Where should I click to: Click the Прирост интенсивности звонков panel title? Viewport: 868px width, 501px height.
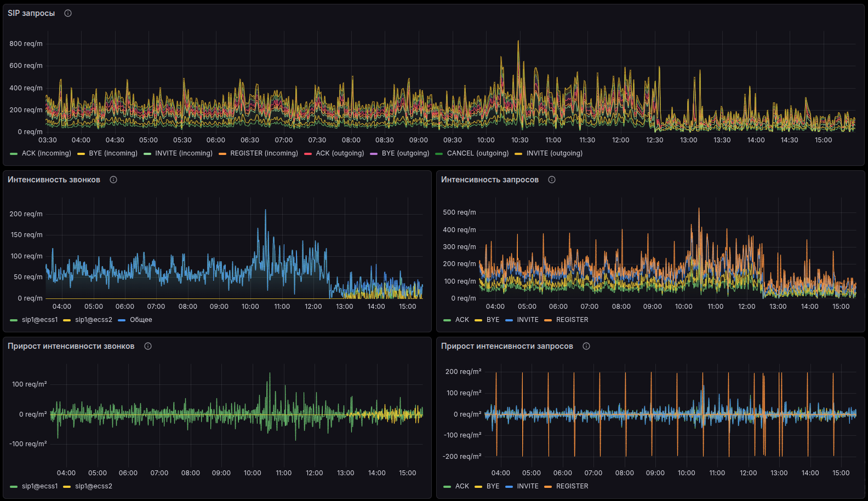tap(71, 346)
